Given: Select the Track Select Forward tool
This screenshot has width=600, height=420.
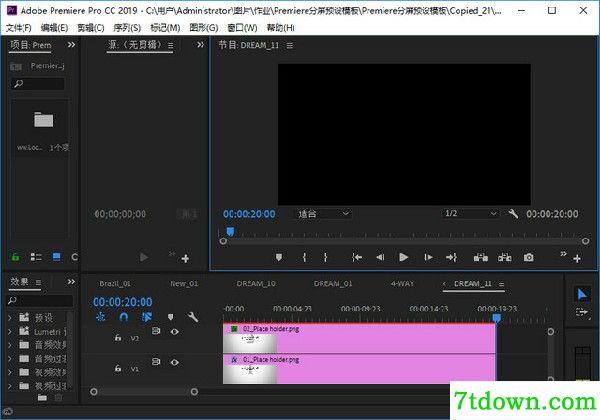Looking at the screenshot, I should point(582,313).
